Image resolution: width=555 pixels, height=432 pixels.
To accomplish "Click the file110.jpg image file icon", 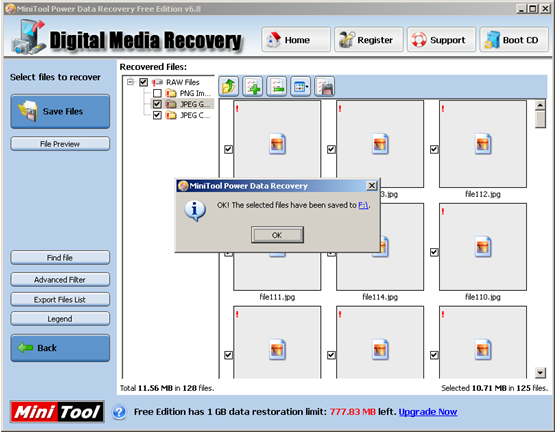I will click(x=483, y=246).
